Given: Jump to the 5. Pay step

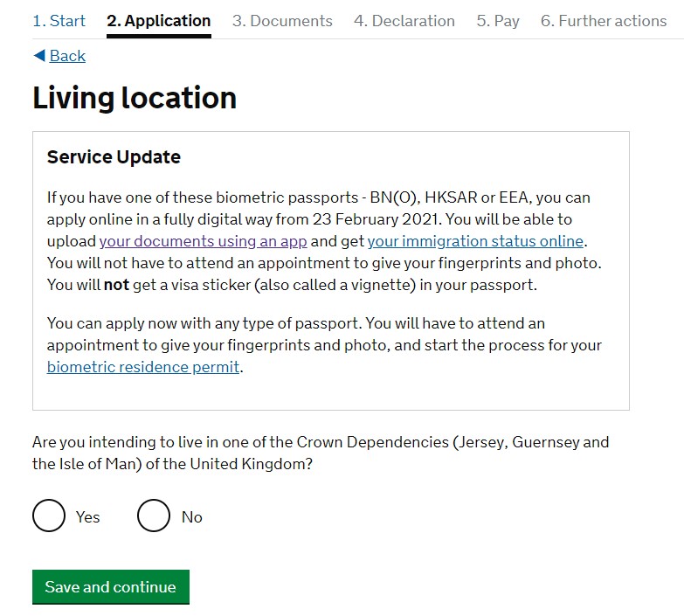Looking at the screenshot, I should coord(498,21).
